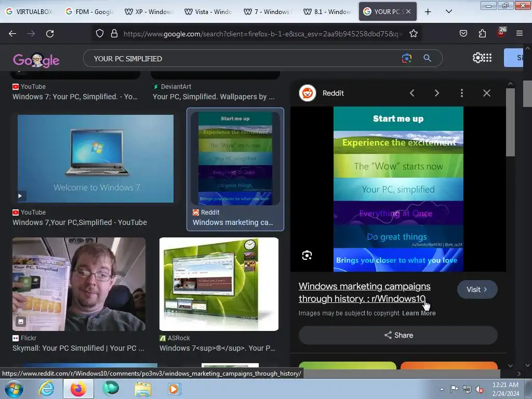The image size is (532, 399).
Task: Click the Share button
Action: [x=398, y=335]
